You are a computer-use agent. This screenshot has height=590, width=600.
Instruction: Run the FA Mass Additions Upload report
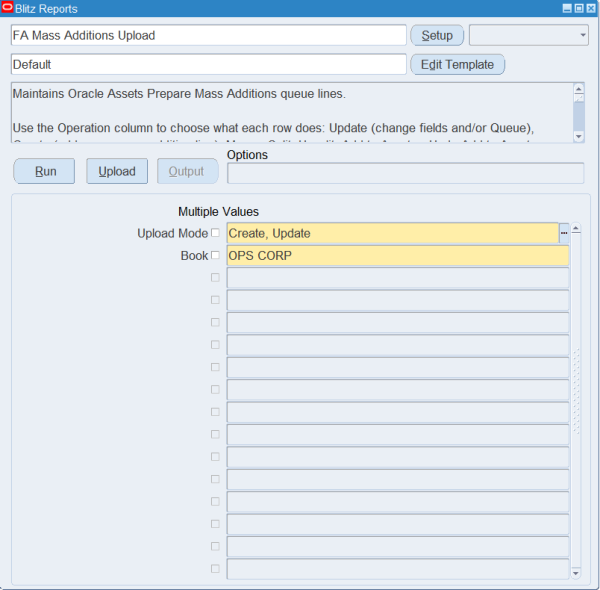tap(44, 171)
